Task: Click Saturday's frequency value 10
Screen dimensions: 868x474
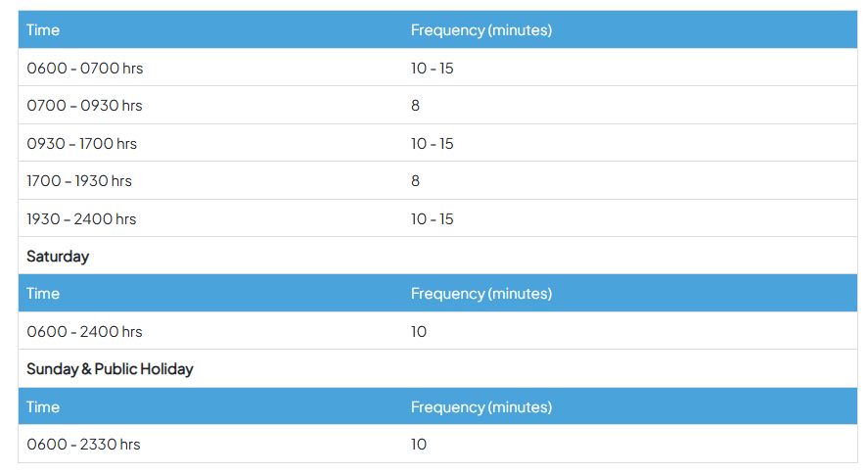Action: tap(419, 332)
